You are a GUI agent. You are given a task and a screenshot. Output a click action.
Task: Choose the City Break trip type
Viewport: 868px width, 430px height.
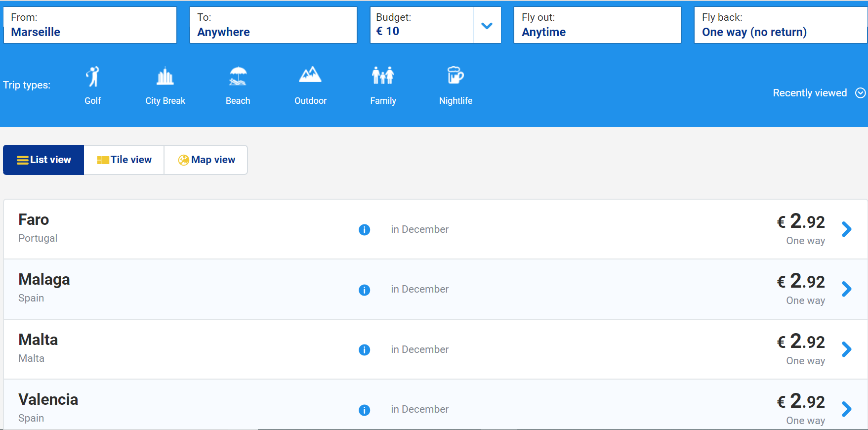[x=165, y=77]
